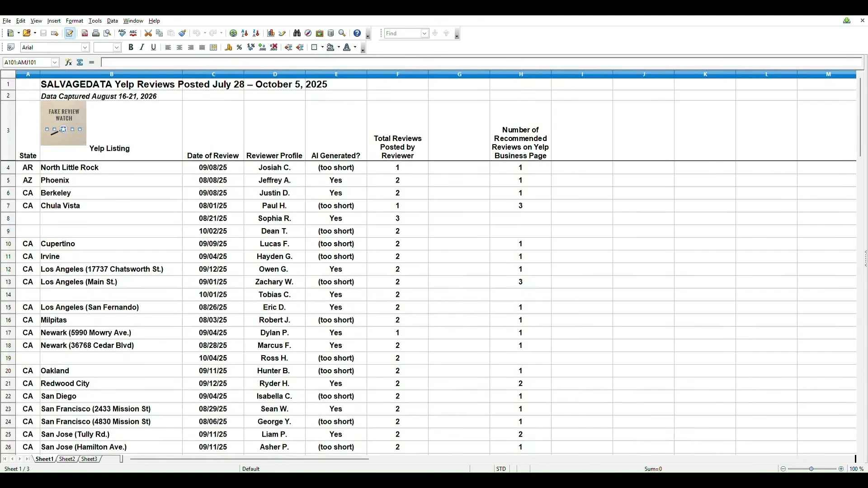Image resolution: width=868 pixels, height=488 pixels.
Task: Apply the Font Color swatch
Action: [347, 47]
